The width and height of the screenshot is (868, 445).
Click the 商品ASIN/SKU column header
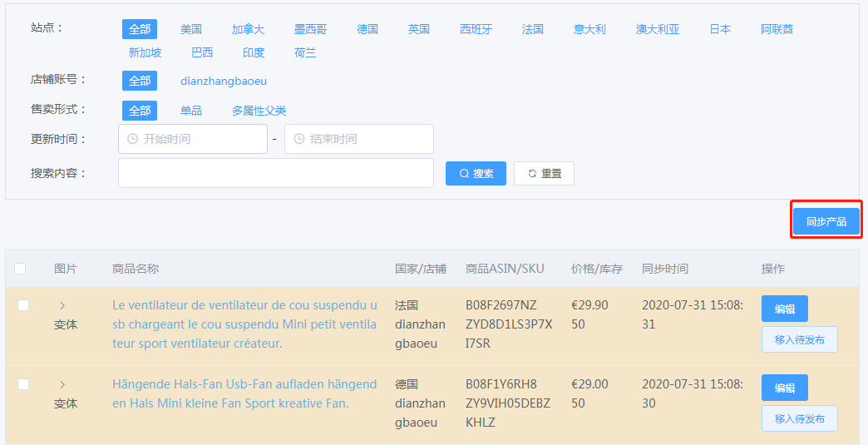click(x=505, y=269)
